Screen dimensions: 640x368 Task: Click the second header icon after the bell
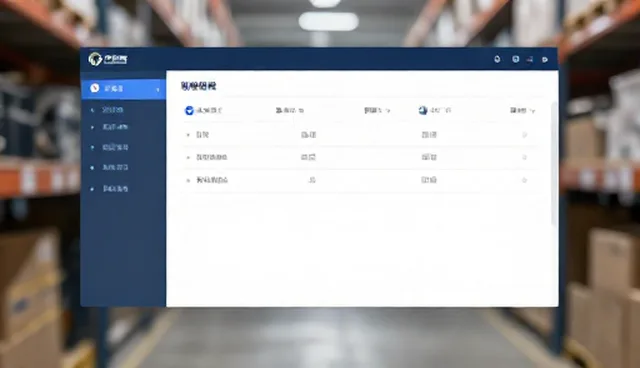click(x=516, y=59)
